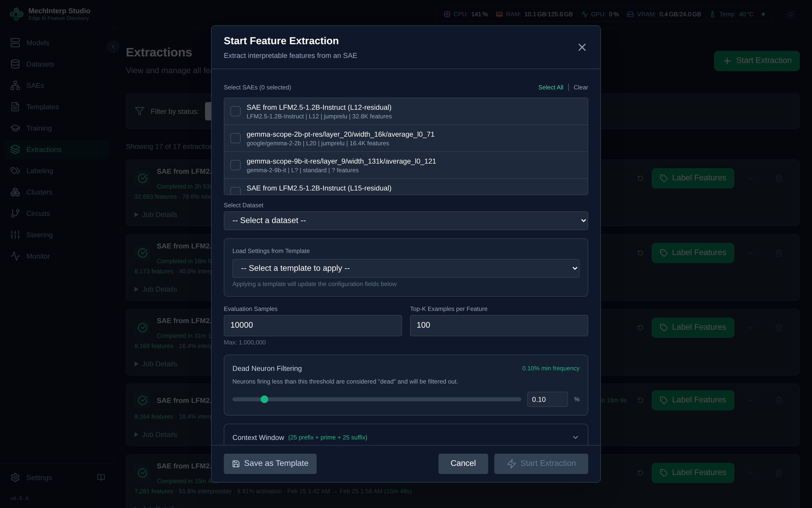Viewport: 812px width, 508px height.
Task: Close the Start Feature Extraction dialog
Action: click(x=582, y=47)
